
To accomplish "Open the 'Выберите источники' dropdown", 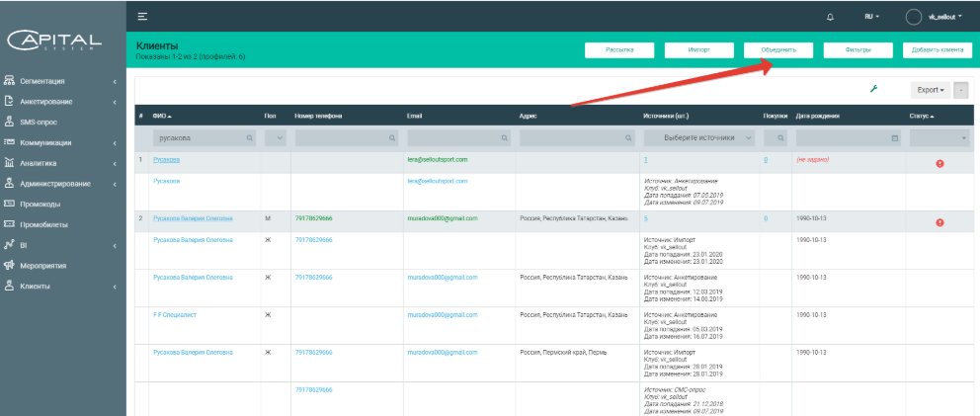I will pos(699,138).
